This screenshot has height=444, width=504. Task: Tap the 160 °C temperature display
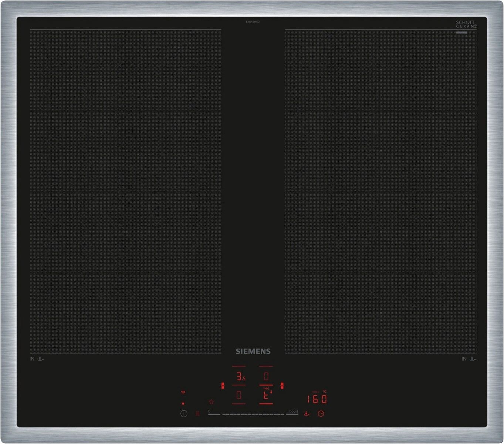[317, 399]
